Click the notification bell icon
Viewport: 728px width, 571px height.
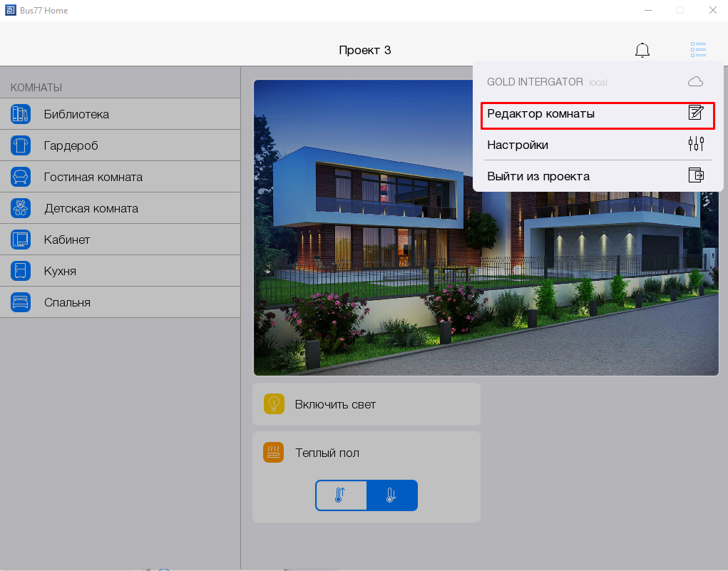(642, 50)
